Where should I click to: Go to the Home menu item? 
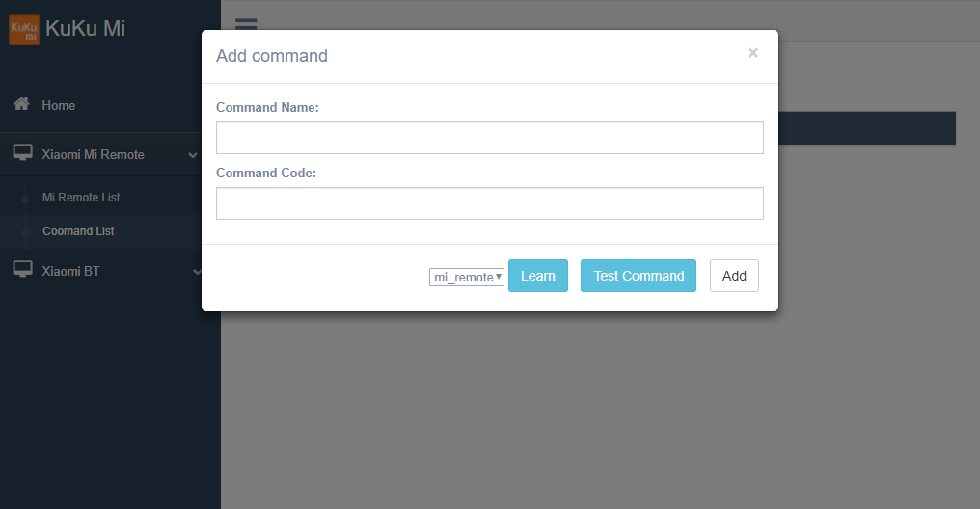pyautogui.click(x=58, y=105)
